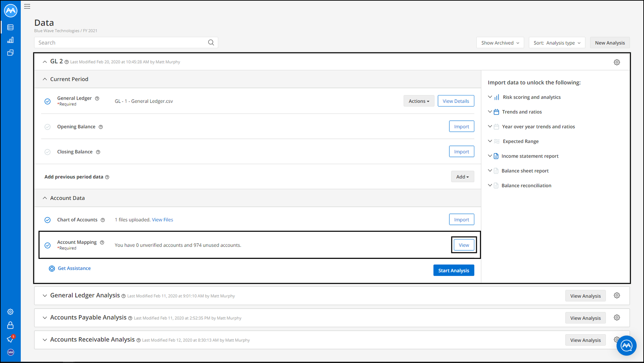
Task: Click Closing Balance status check circle
Action: tap(48, 152)
